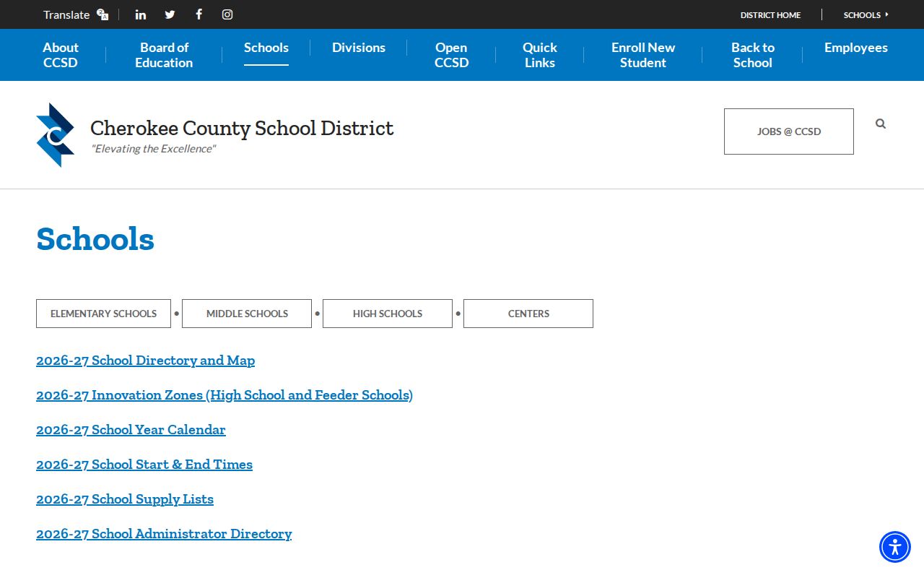Open the Board of Education menu
Screen dimensions: 924x578
point(164,55)
